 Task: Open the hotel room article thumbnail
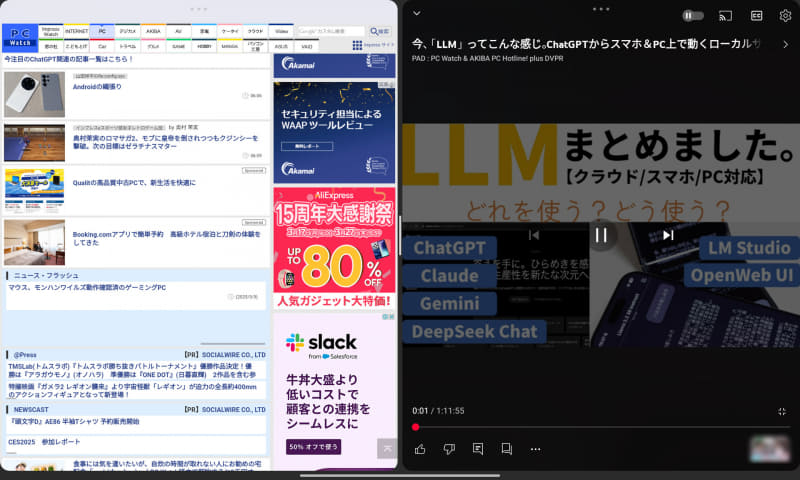click(x=35, y=242)
